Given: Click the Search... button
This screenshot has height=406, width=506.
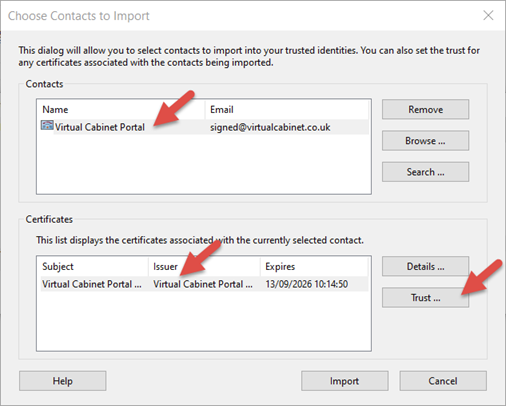Looking at the screenshot, I should click(425, 172).
